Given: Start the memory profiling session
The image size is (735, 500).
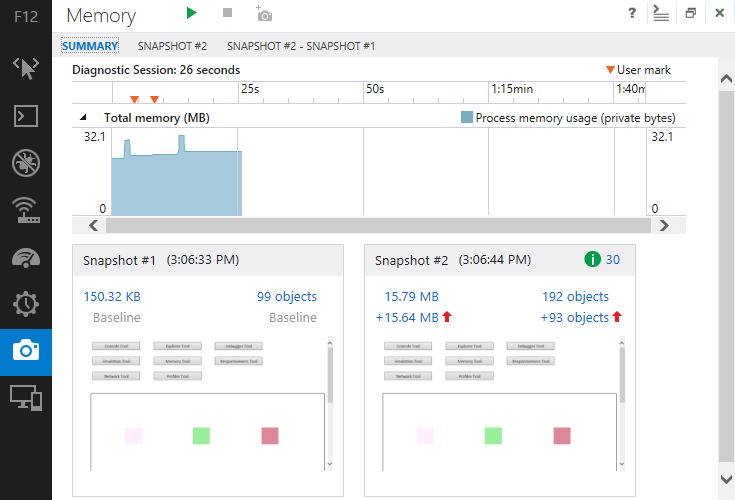Looking at the screenshot, I should pyautogui.click(x=191, y=13).
